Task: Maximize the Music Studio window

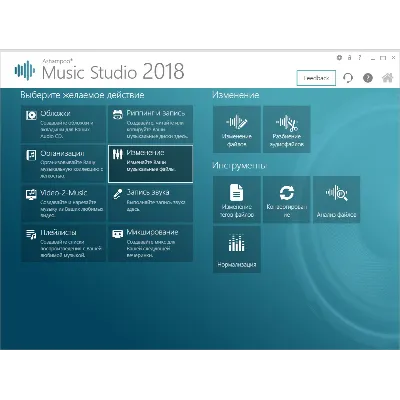Action: pyautogui.click(x=383, y=58)
